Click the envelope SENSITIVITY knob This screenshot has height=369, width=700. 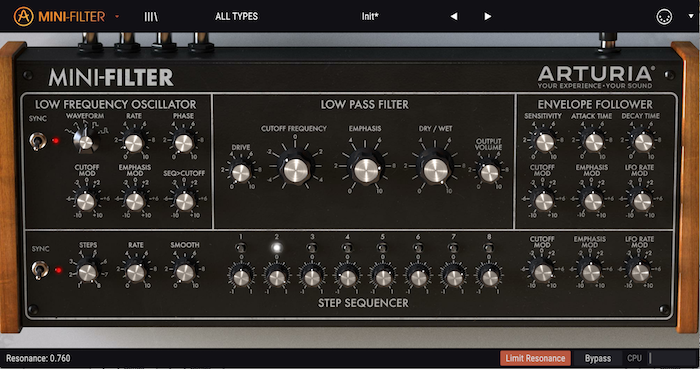coord(544,143)
